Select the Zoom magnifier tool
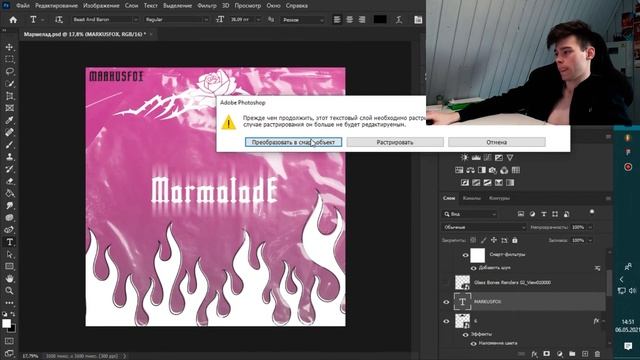Image resolution: width=640 pixels, height=360 pixels. coord(9,291)
